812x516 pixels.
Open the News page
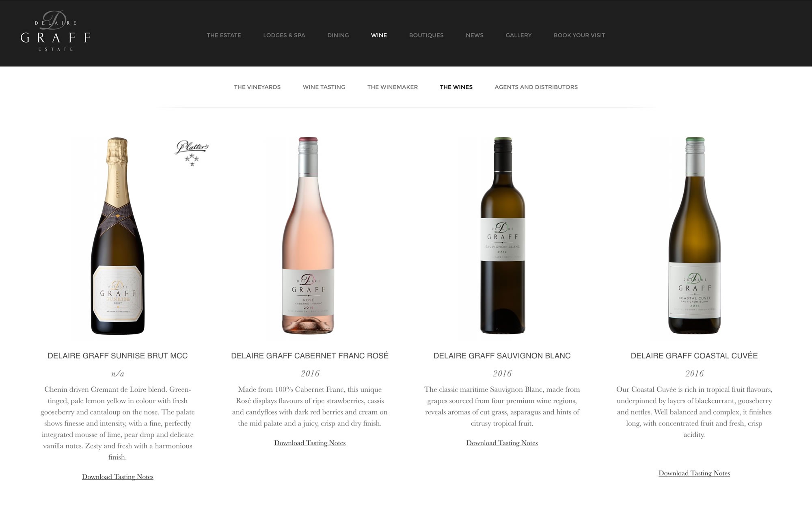(x=475, y=35)
